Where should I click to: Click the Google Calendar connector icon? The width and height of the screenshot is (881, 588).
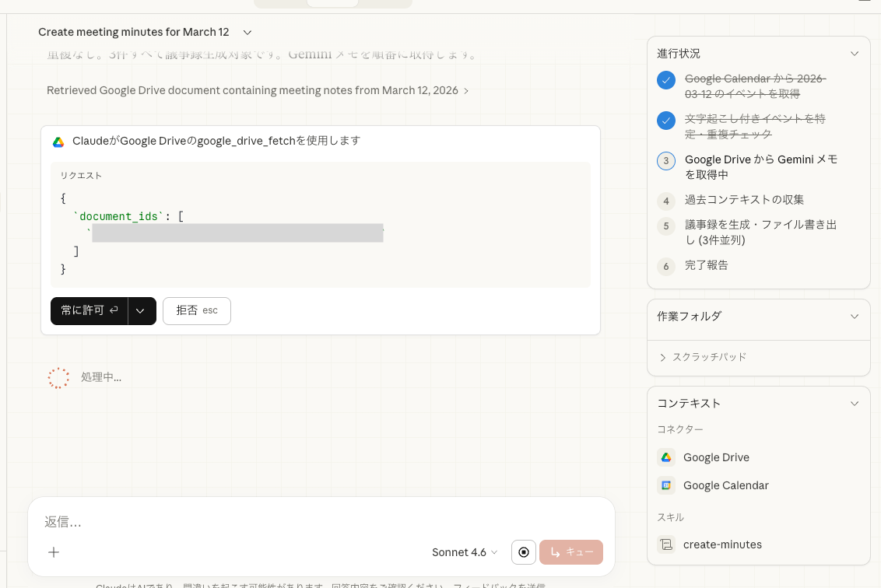(x=666, y=485)
